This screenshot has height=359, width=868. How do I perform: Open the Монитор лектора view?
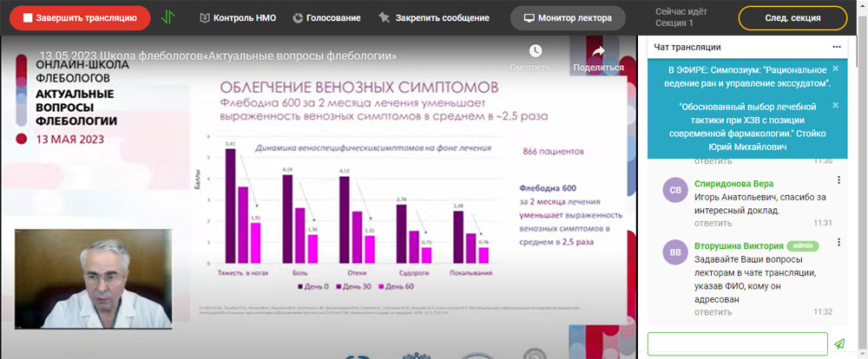pos(568,17)
